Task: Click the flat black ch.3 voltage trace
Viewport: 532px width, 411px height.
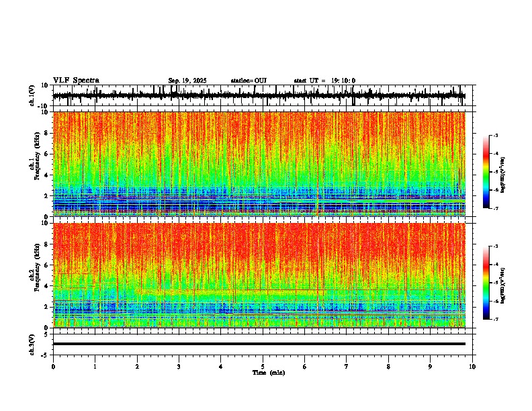Action: point(259,344)
